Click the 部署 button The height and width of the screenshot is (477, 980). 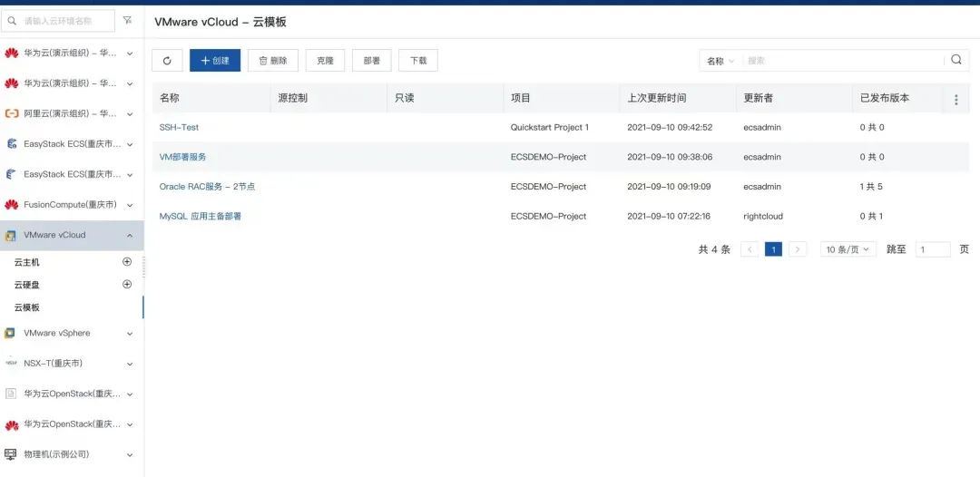tap(371, 61)
